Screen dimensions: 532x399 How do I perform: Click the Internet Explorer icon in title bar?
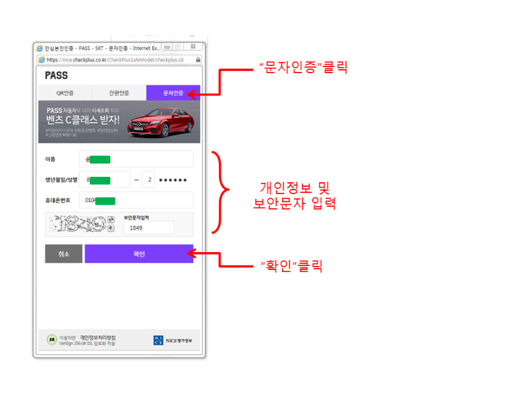click(x=40, y=48)
